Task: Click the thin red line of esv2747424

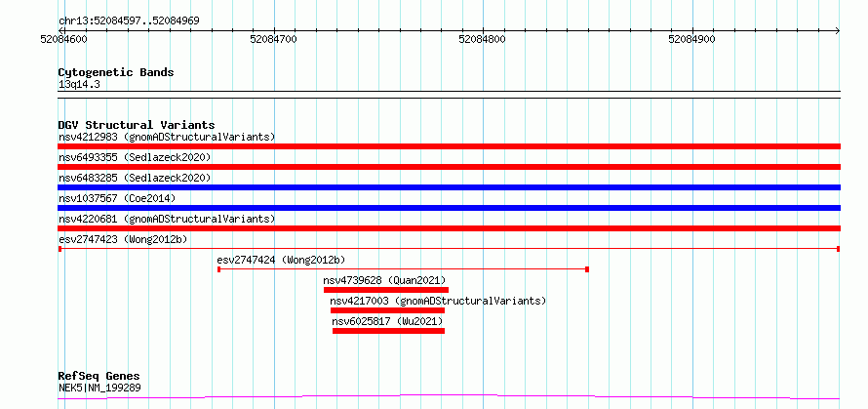Action: [403, 269]
